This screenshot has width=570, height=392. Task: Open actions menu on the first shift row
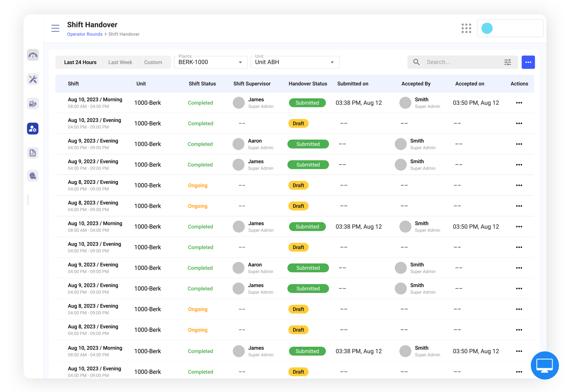point(519,103)
